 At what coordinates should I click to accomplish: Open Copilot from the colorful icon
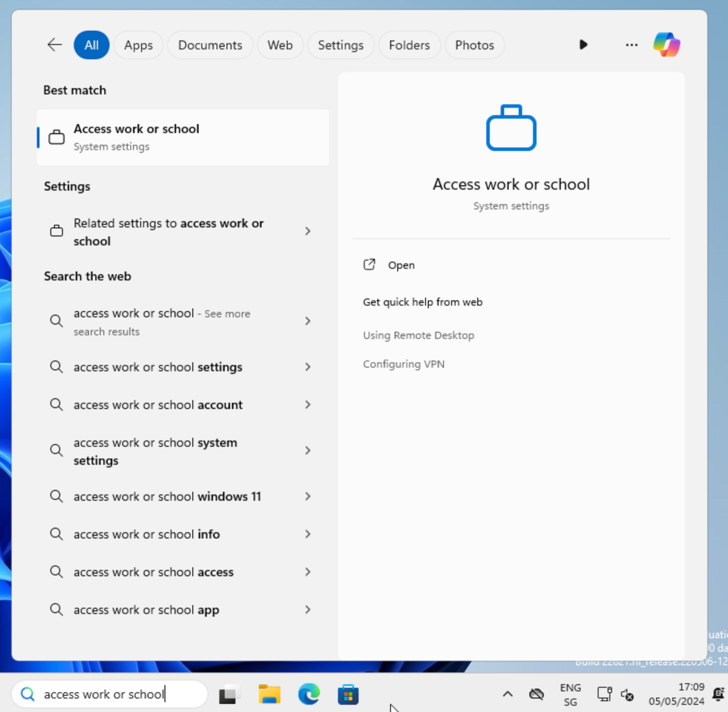(x=666, y=45)
